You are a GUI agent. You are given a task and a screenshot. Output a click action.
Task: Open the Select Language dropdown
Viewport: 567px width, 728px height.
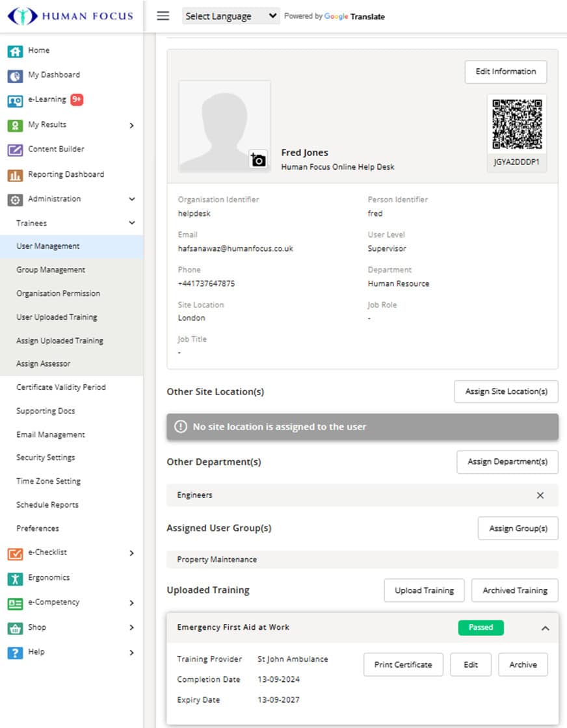[x=231, y=16]
